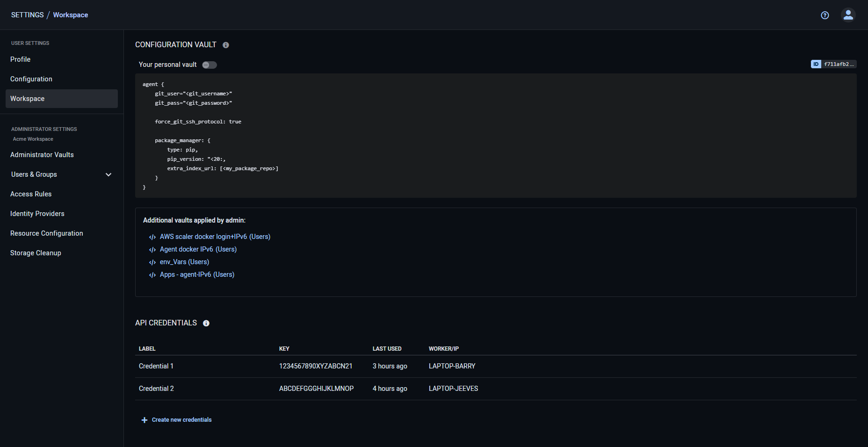The height and width of the screenshot is (447, 868).
Task: Select Storage Cleanup in the sidebar
Action: 36,252
